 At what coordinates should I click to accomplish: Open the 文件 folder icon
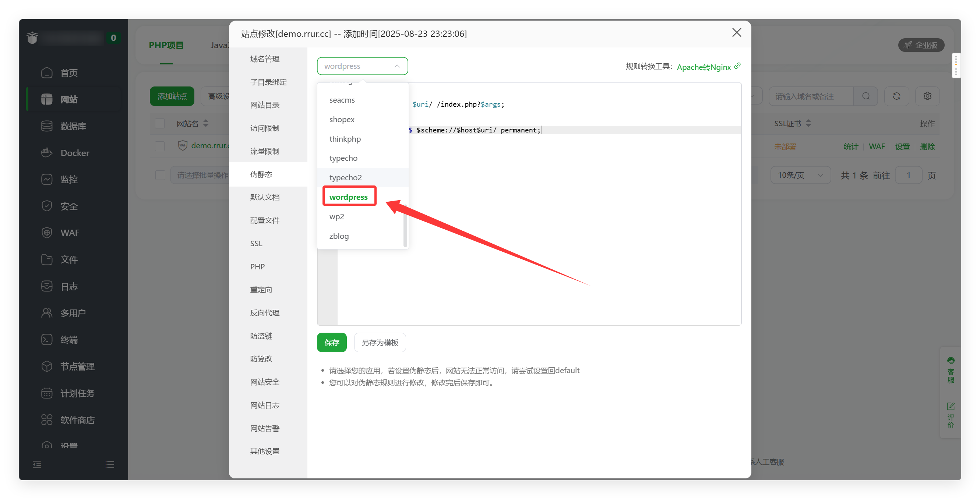(x=46, y=259)
